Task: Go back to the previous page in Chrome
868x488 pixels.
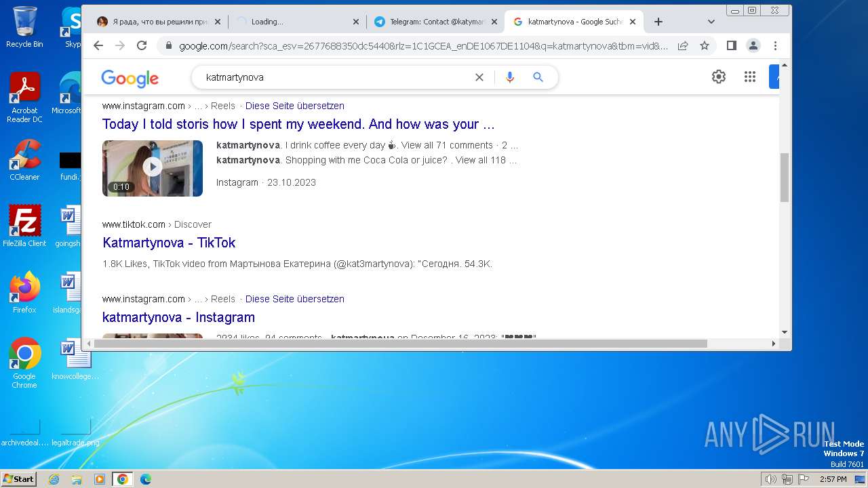Action: 98,45
